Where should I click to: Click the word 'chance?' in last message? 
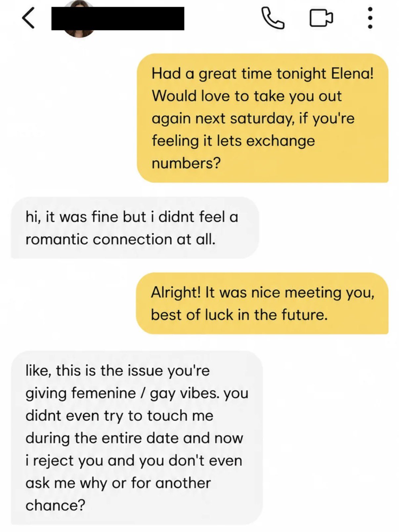(55, 506)
